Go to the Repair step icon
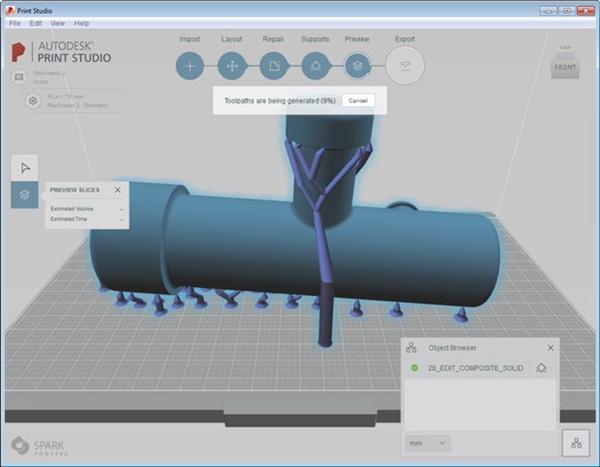 click(274, 66)
